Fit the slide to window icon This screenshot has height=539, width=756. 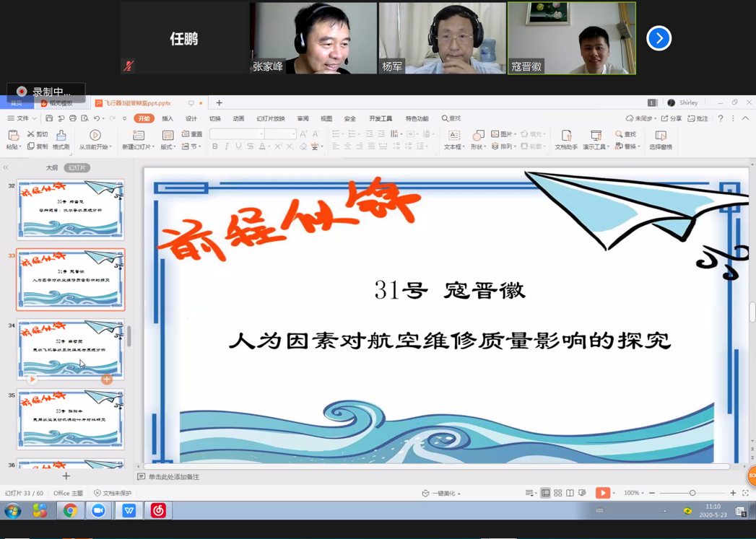coord(745,493)
